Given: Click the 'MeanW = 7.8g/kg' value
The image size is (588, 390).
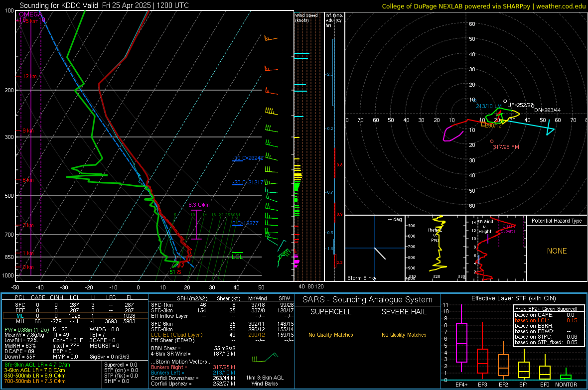Looking at the screenshot, I should tap(24, 335).
